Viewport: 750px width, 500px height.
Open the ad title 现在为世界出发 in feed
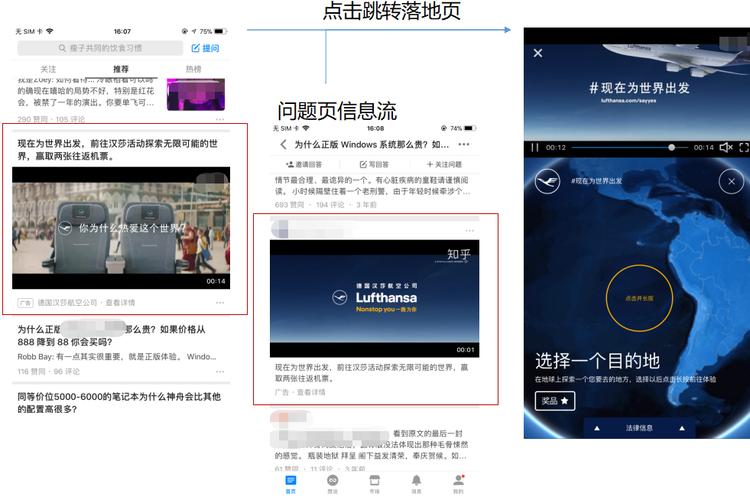click(x=118, y=150)
